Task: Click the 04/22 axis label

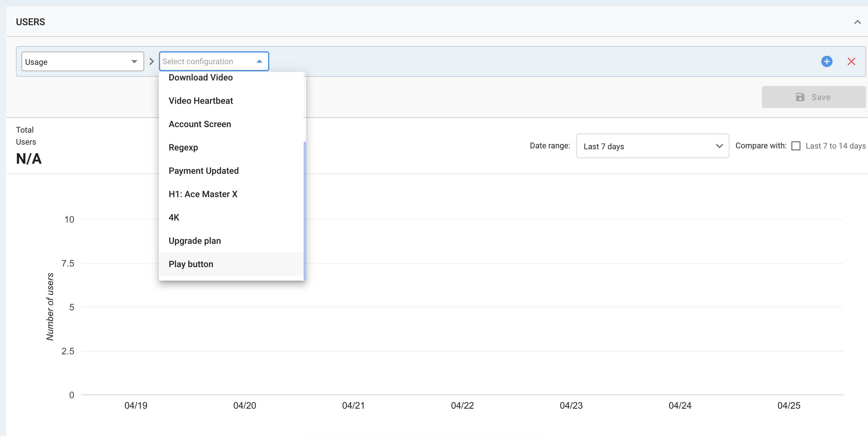Action: coord(462,406)
